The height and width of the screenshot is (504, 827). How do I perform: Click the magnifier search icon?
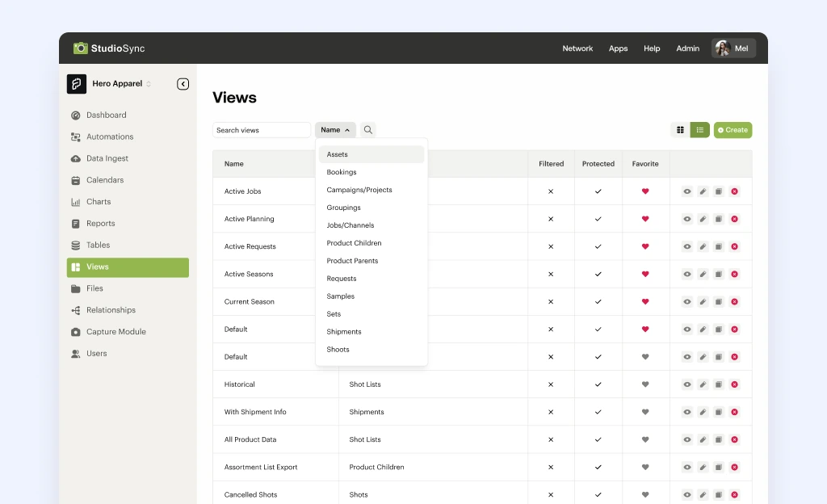(368, 130)
